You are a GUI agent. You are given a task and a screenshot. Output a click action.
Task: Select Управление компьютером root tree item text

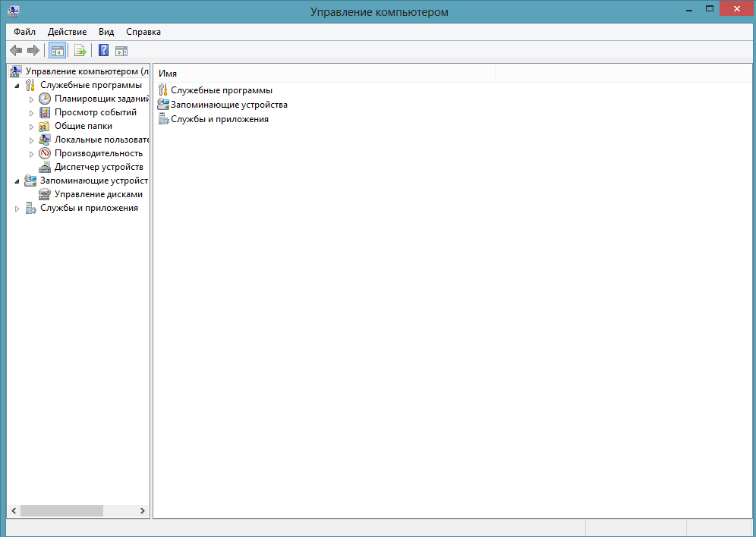(87, 71)
